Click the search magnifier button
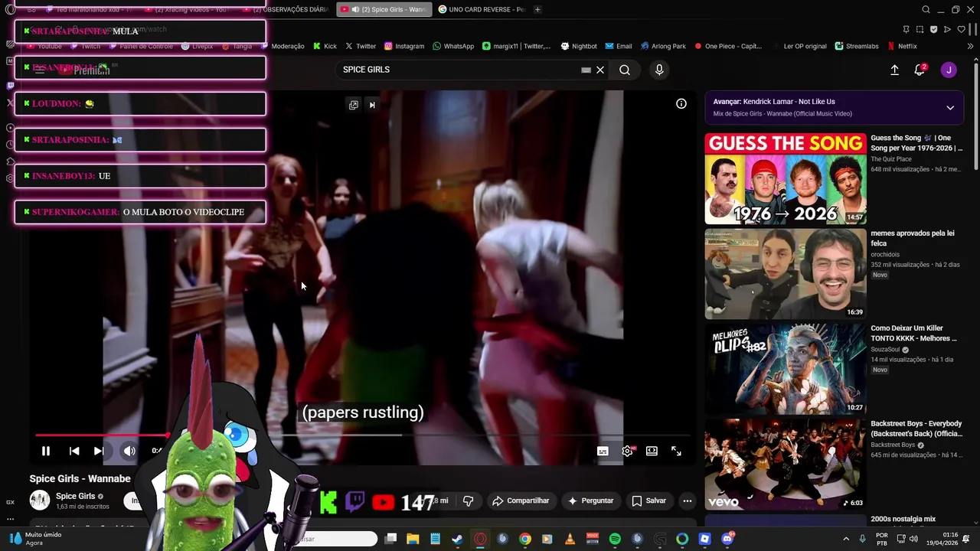 [x=625, y=70]
